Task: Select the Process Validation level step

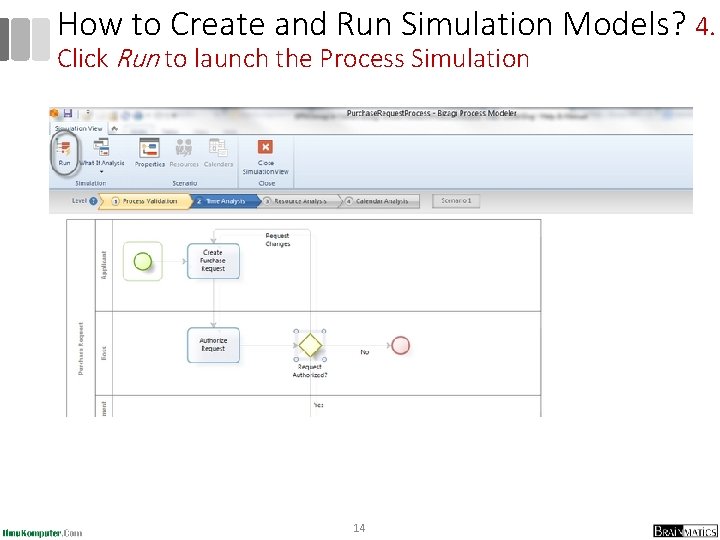Action: pos(145,201)
